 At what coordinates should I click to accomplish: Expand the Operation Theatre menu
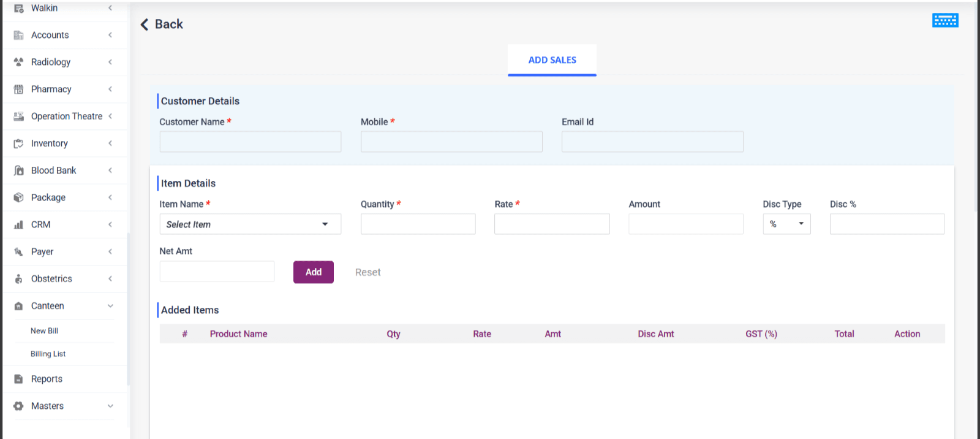tap(66, 116)
